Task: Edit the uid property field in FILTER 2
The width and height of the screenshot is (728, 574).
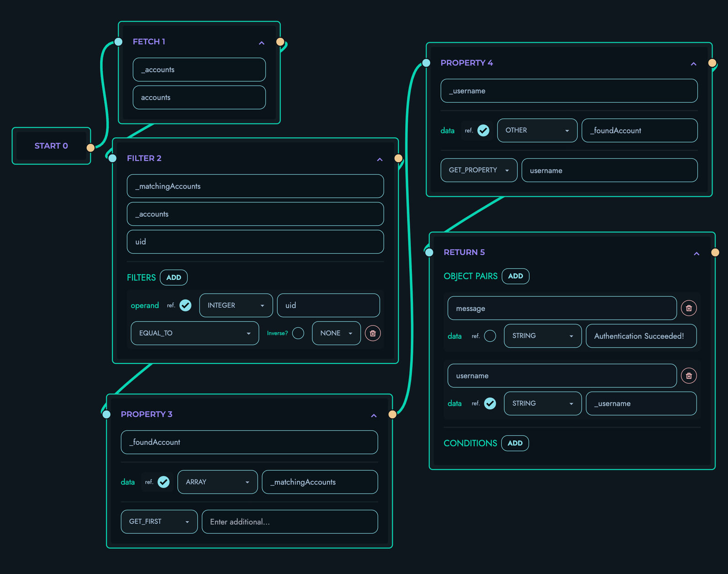Action: coord(255,242)
